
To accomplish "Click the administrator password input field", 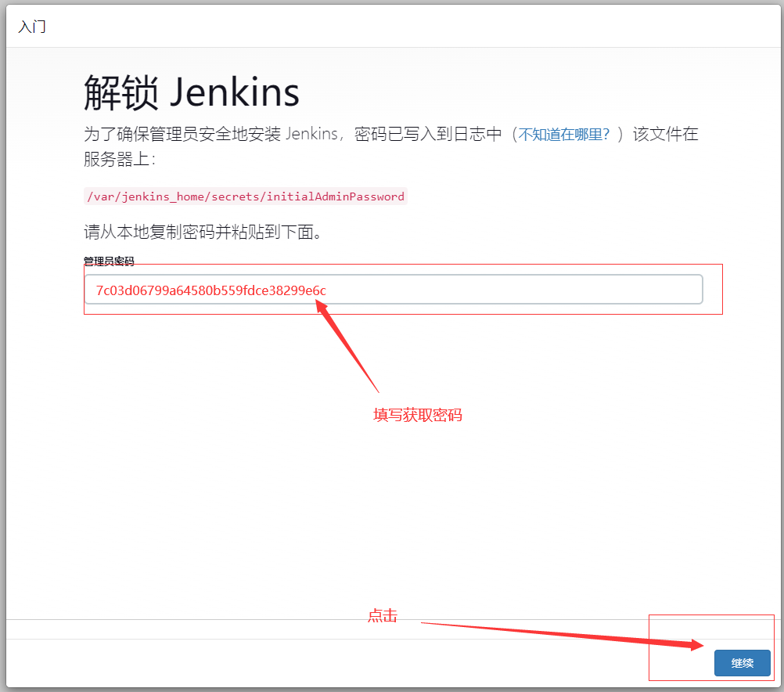I will click(x=394, y=289).
